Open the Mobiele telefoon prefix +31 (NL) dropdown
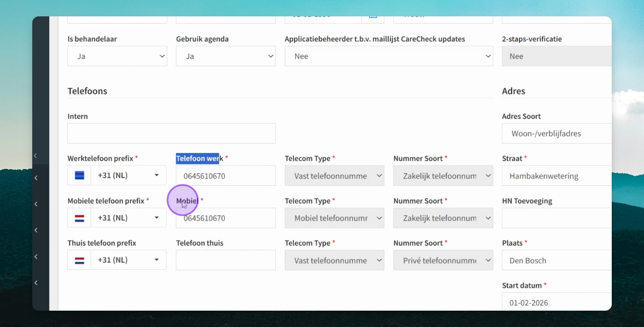The height and width of the screenshot is (327, 644). (x=129, y=218)
